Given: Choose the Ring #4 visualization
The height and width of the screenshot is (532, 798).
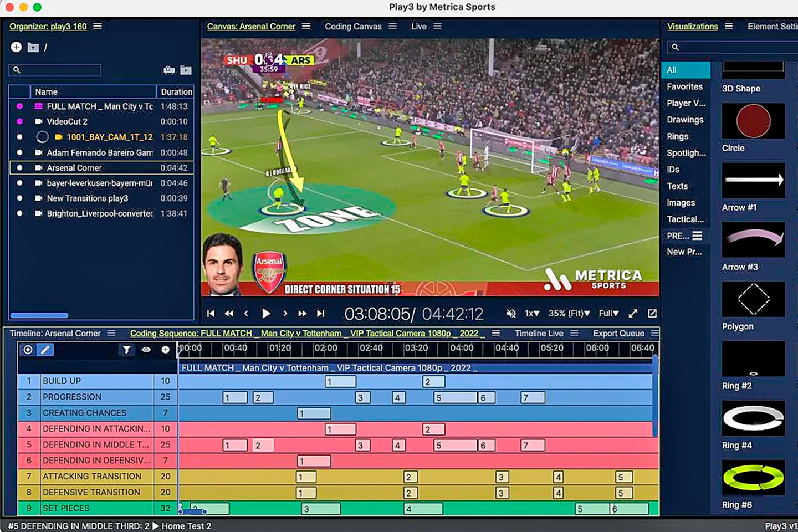Looking at the screenshot, I should [753, 418].
